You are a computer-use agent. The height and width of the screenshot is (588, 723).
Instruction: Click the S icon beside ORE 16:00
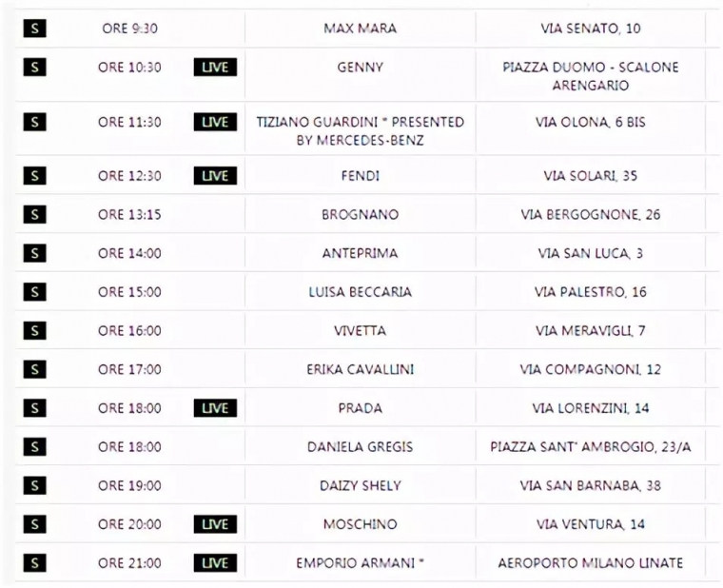pyautogui.click(x=35, y=331)
